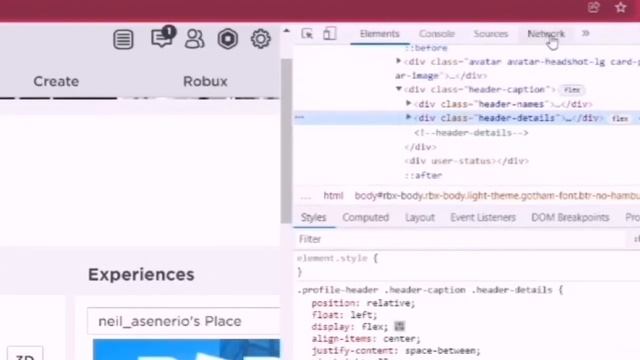
Task: Open the settings gear icon
Action: point(260,39)
